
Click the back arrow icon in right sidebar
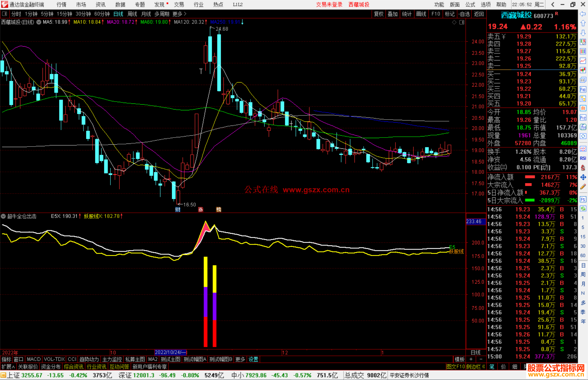[x=583, y=14]
